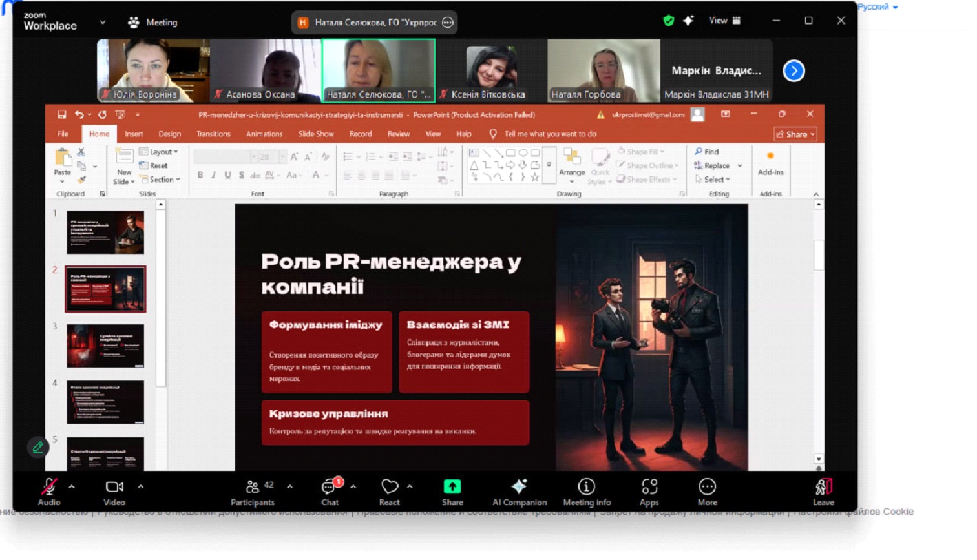Viewport: 977px width, 560px height.
Task: Expand video options arrow next to Video
Action: 141,486
